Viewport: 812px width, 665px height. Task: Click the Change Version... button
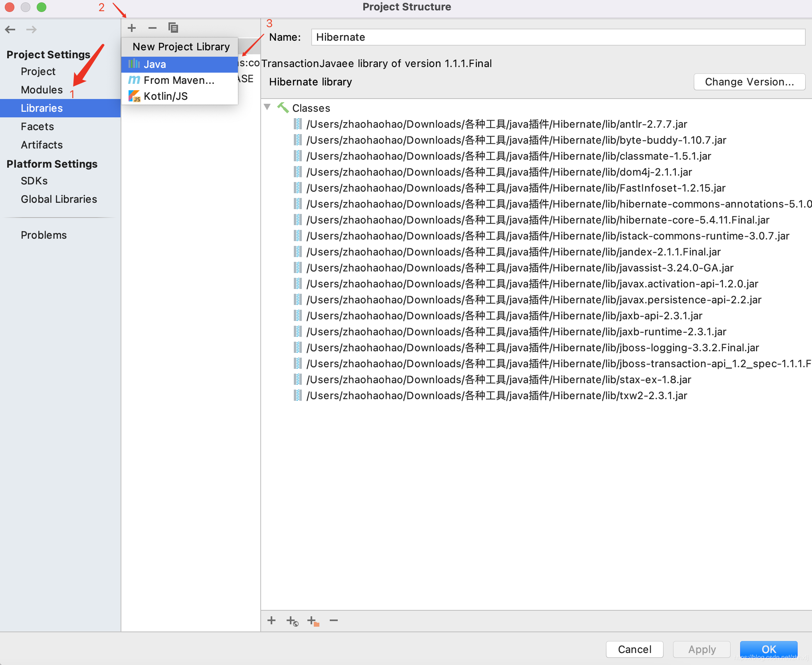click(749, 82)
